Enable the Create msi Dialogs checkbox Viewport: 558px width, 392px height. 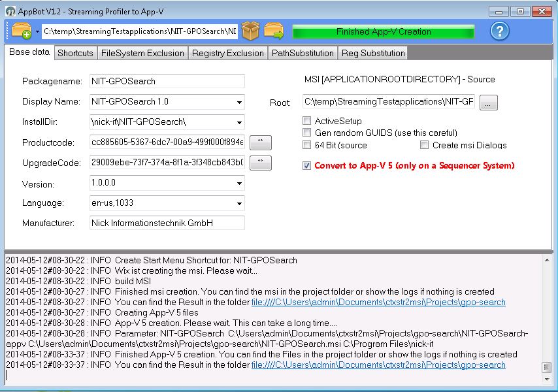[x=424, y=145]
